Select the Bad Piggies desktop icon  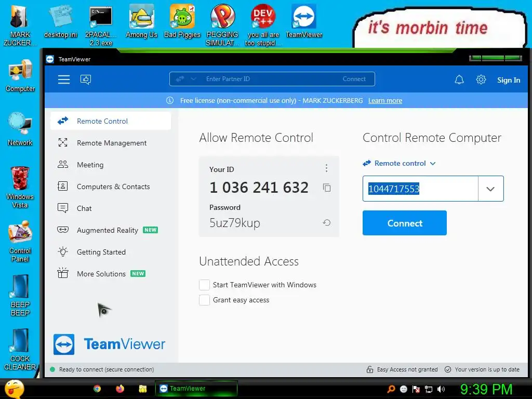pos(182,21)
